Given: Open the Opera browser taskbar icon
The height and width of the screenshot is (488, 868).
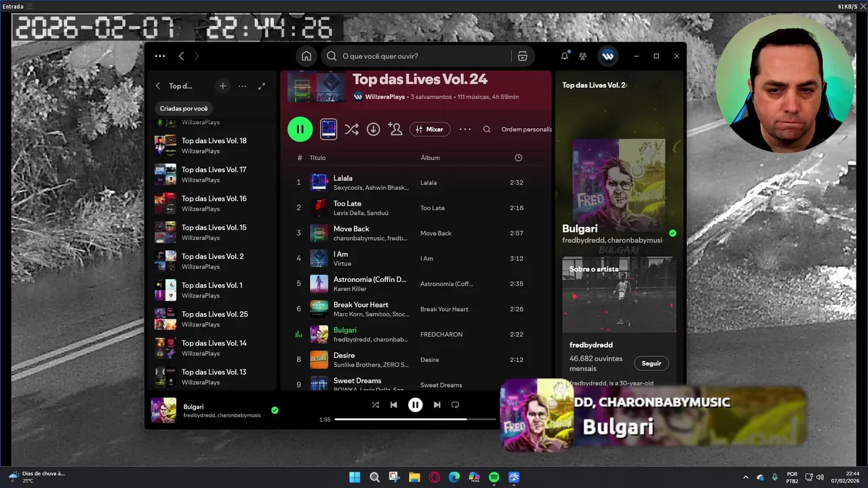Looking at the screenshot, I should pos(434,477).
